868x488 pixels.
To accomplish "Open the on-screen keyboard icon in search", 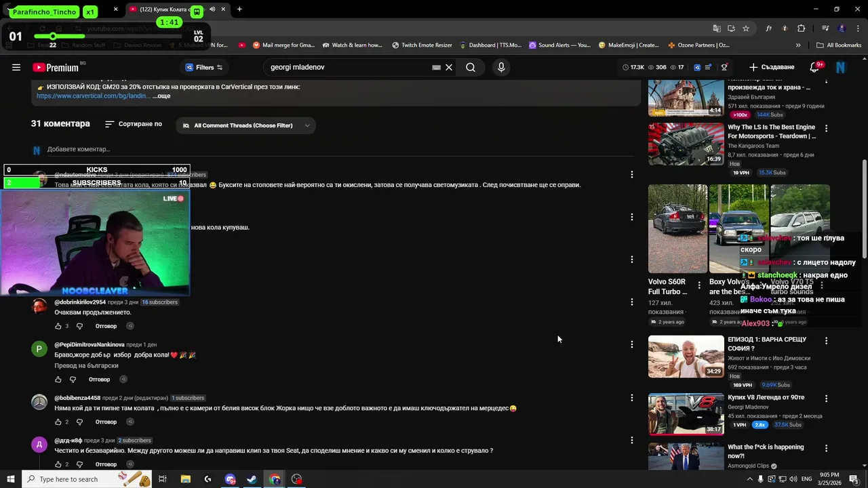I will [437, 67].
